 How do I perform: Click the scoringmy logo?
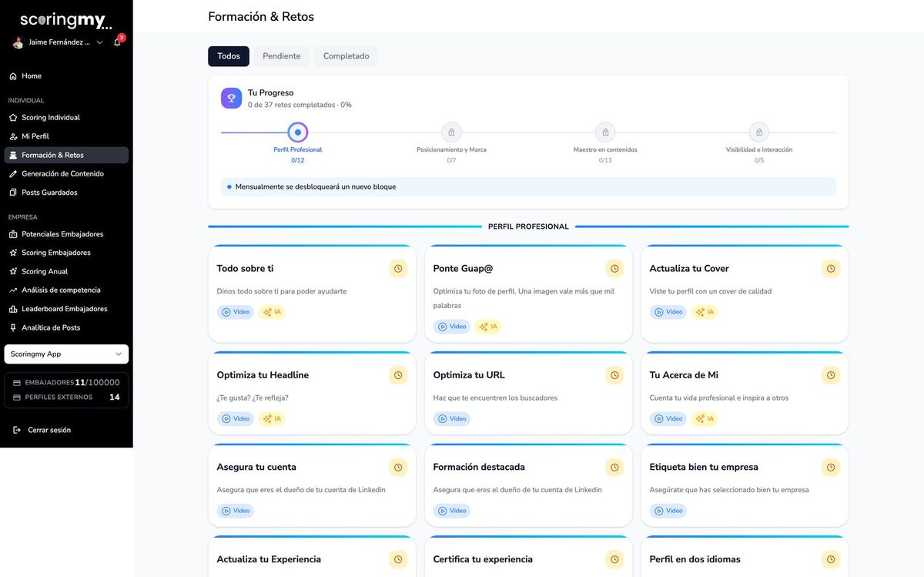click(66, 20)
